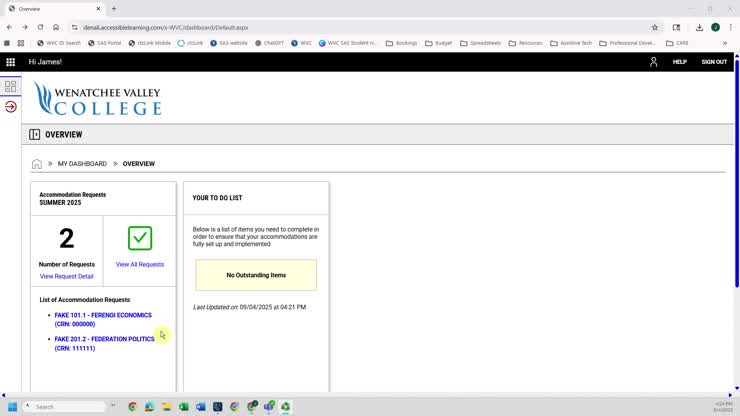
Task: Open the app grid menu icon
Action: 10,62
